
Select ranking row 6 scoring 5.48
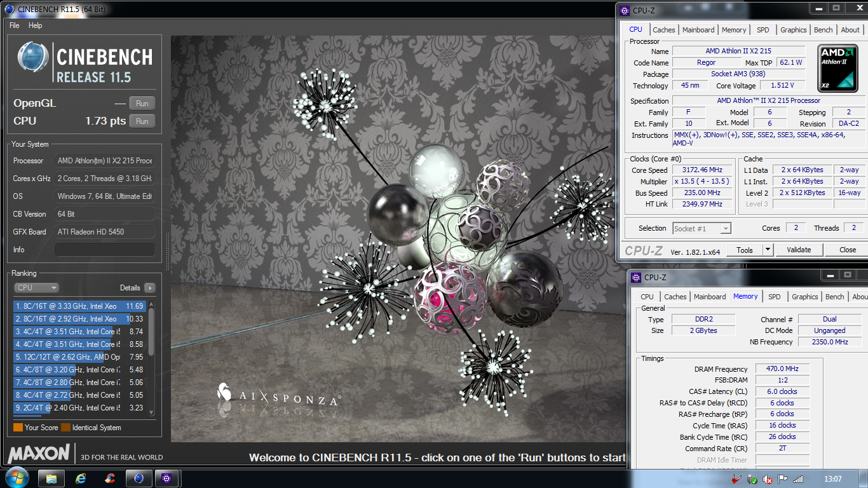[80, 370]
